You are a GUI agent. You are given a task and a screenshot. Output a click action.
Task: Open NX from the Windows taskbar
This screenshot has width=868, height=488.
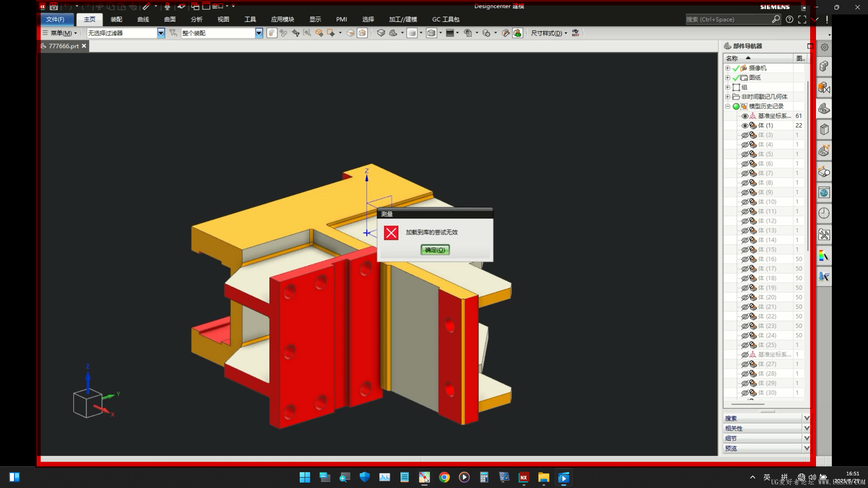tap(524, 477)
